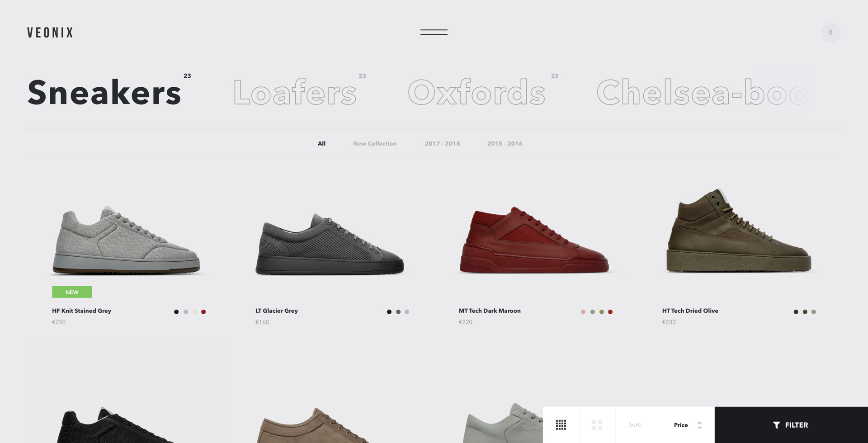Open the cart counter circle showing 0
Image resolution: width=868 pixels, height=443 pixels.
pos(830,33)
